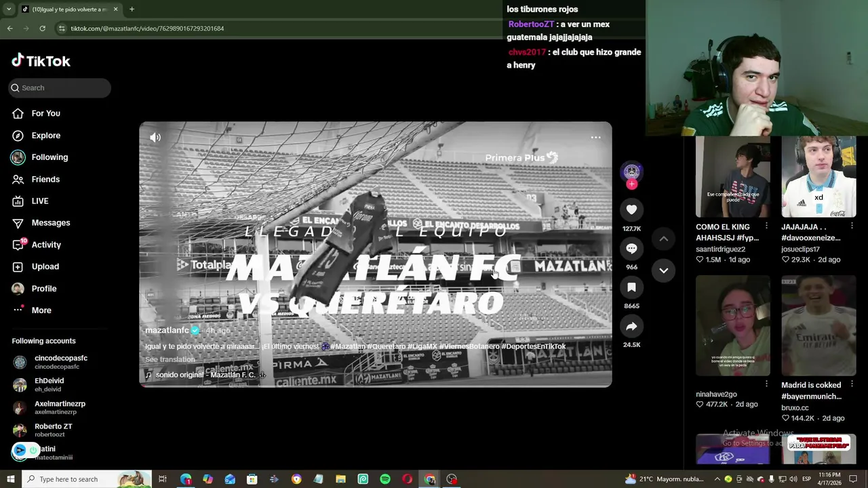Show hidden system tray icons

717,479
